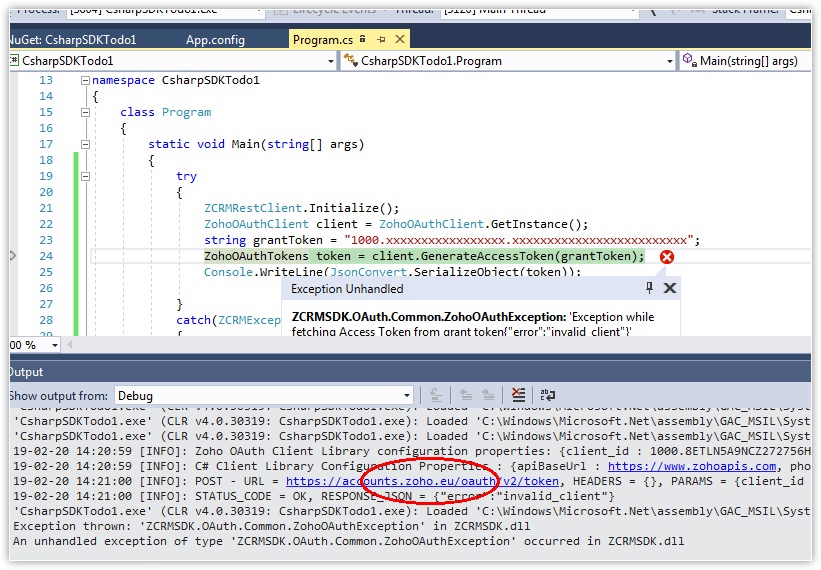Click client.GenerateAccessToken(grantToken) call
This screenshot has width=821, height=570.
pyautogui.click(x=505, y=256)
